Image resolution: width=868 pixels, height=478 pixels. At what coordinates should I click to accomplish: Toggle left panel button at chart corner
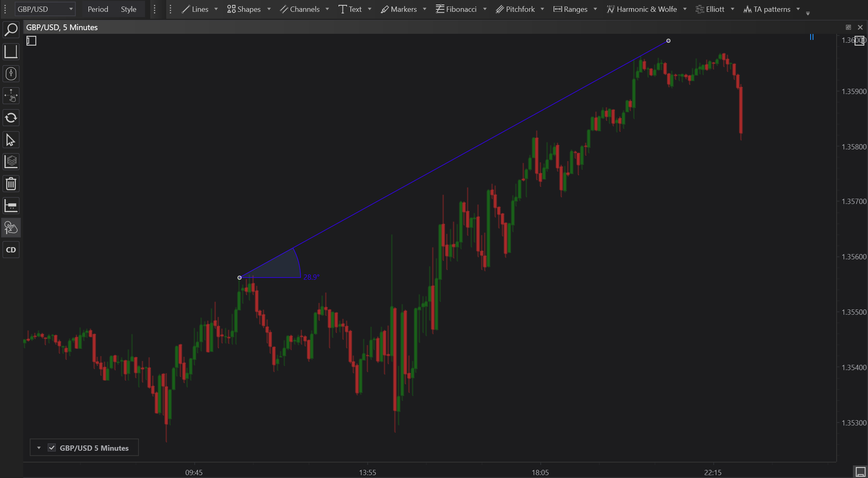click(x=31, y=41)
